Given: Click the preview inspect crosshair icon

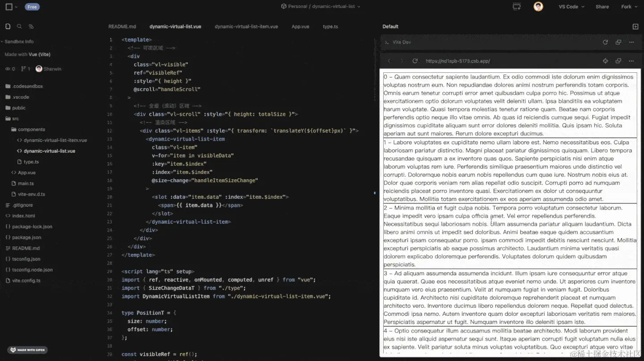Looking at the screenshot, I should coord(606,61).
